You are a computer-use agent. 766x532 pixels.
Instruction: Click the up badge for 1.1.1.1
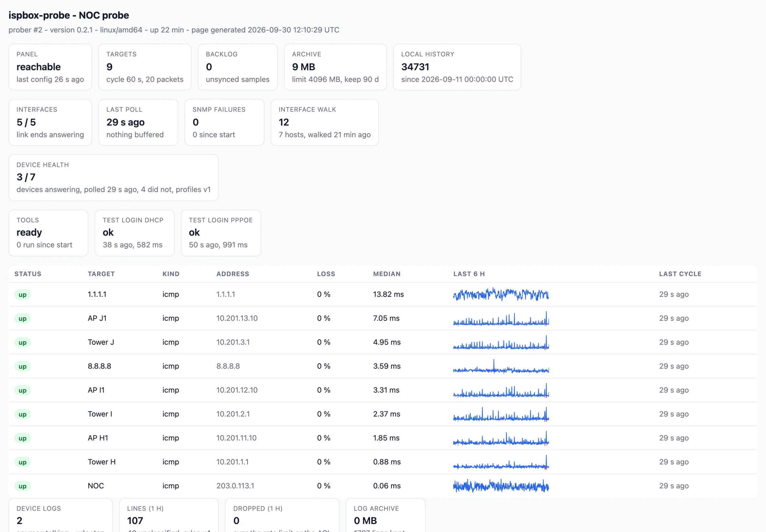22,295
